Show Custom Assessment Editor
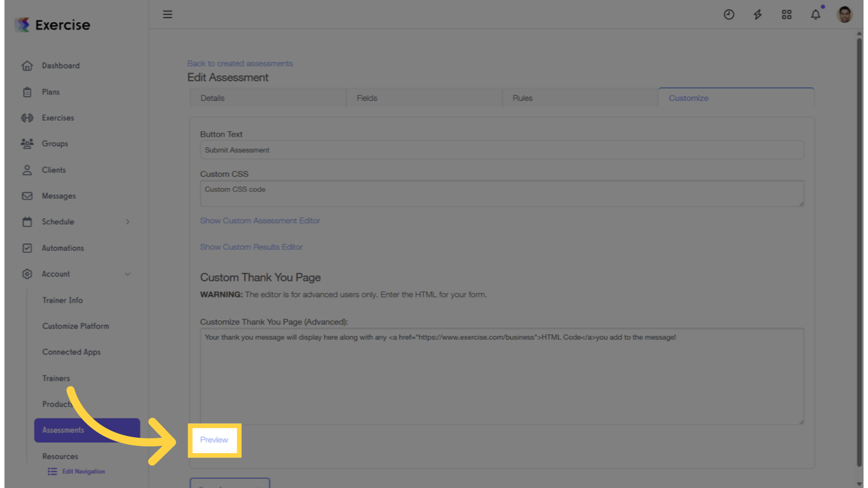The width and height of the screenshot is (868, 488). click(260, 220)
